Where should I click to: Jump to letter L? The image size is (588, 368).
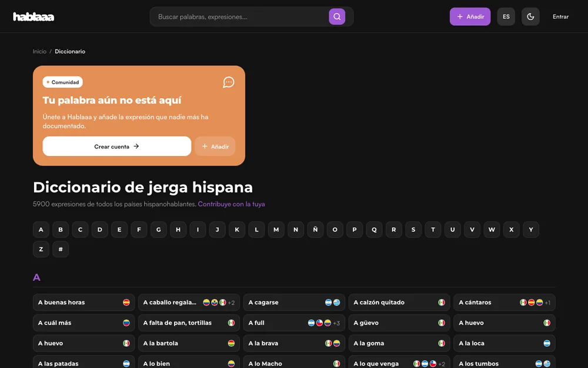256,230
